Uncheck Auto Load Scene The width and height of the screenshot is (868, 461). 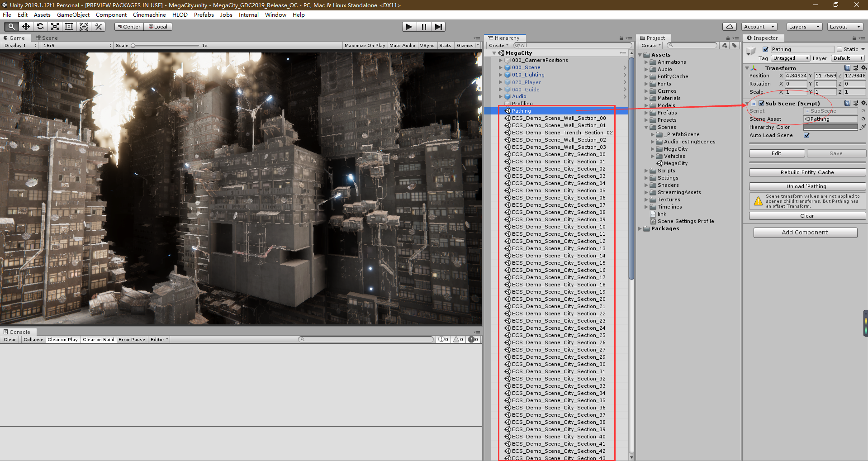pyautogui.click(x=806, y=135)
